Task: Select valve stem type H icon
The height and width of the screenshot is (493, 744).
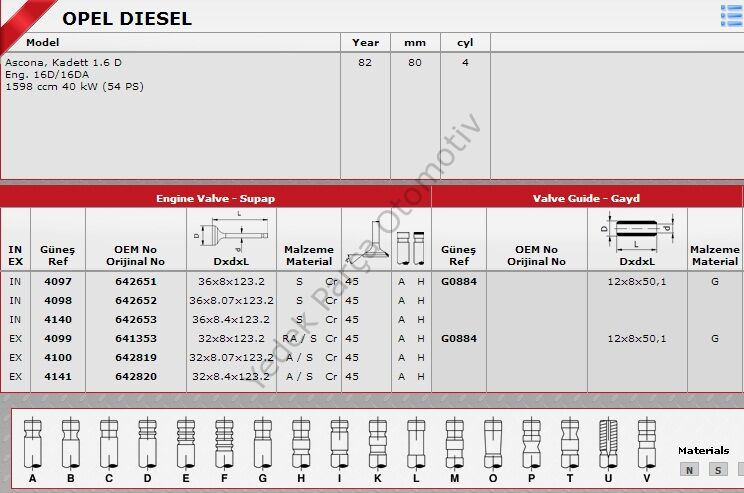Action: click(x=301, y=444)
